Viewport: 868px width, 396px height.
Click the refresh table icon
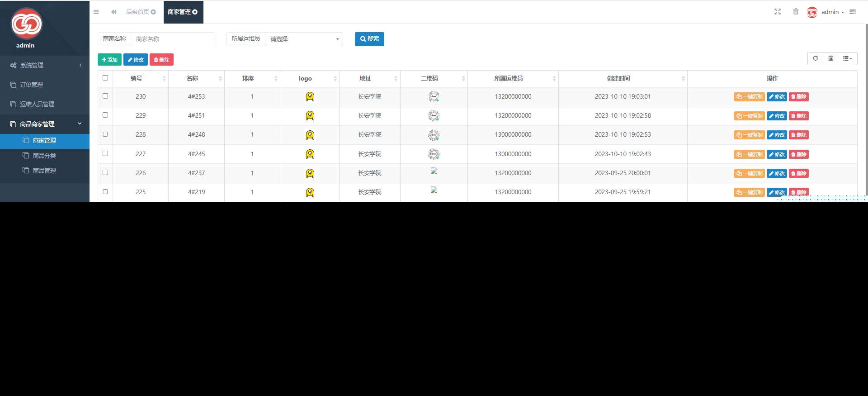[x=815, y=58]
